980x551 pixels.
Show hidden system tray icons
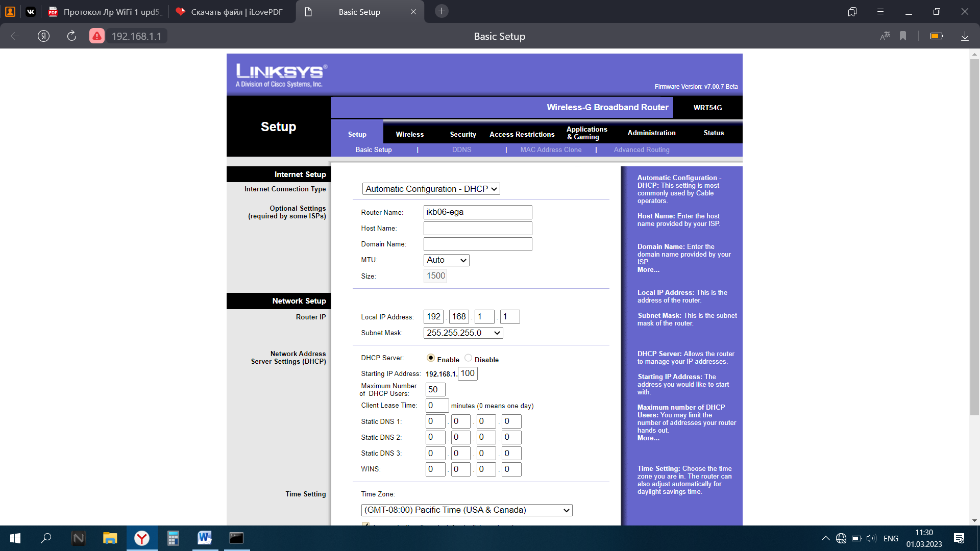[x=825, y=538]
